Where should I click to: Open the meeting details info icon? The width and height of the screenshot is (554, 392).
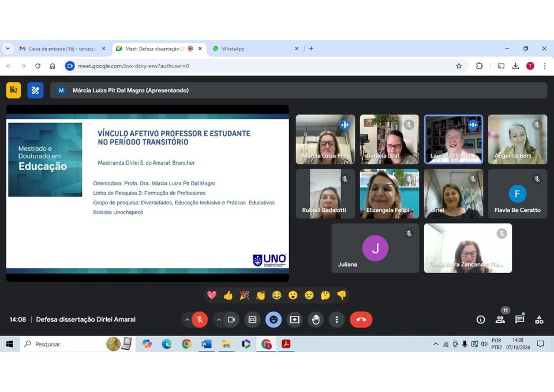coord(481,319)
